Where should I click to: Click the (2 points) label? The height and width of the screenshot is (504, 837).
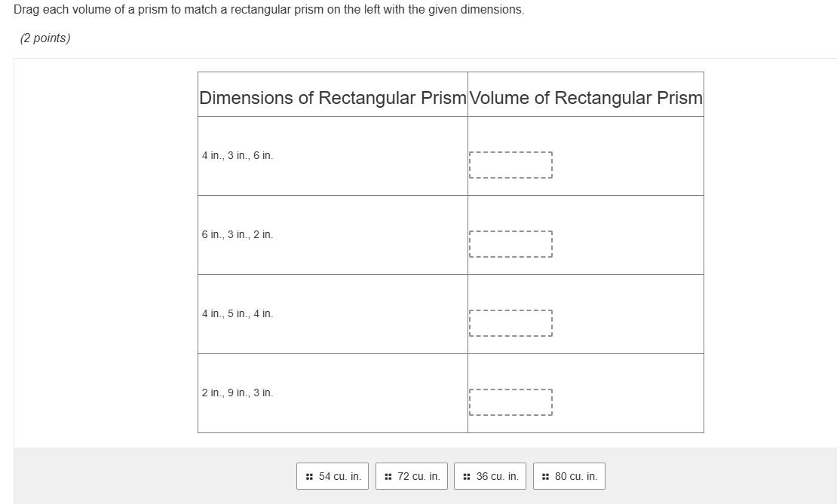pos(43,37)
